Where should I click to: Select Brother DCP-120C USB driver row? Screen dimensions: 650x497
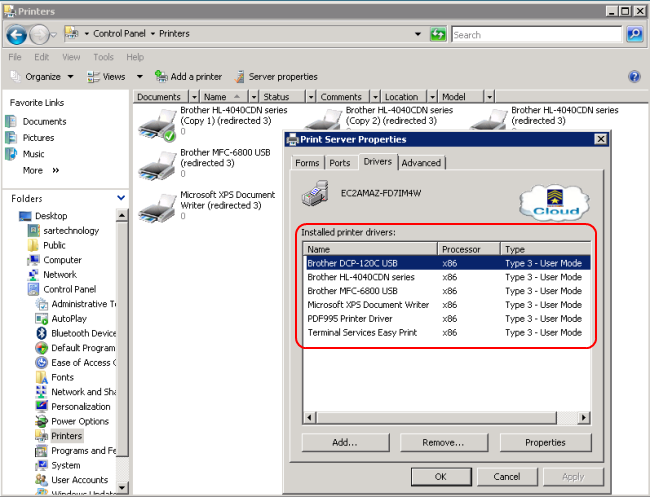pyautogui.click(x=447, y=263)
